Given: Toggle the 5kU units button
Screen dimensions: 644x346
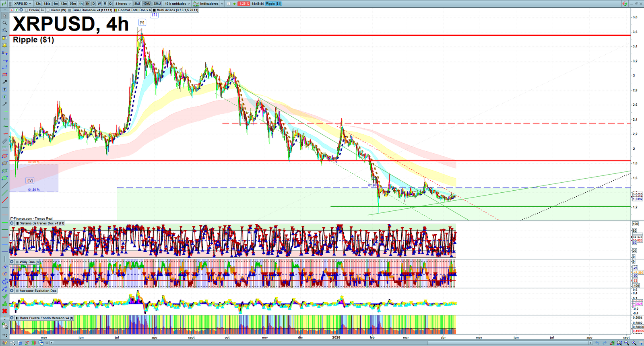Looking at the screenshot, I should coord(137,4).
